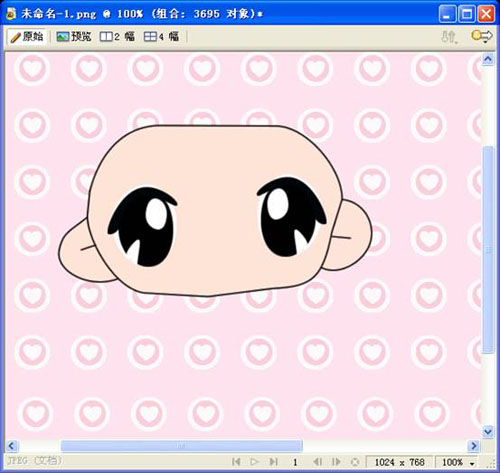Click the stop/exit bitmap mode icon
The image size is (500, 473).
point(355,462)
